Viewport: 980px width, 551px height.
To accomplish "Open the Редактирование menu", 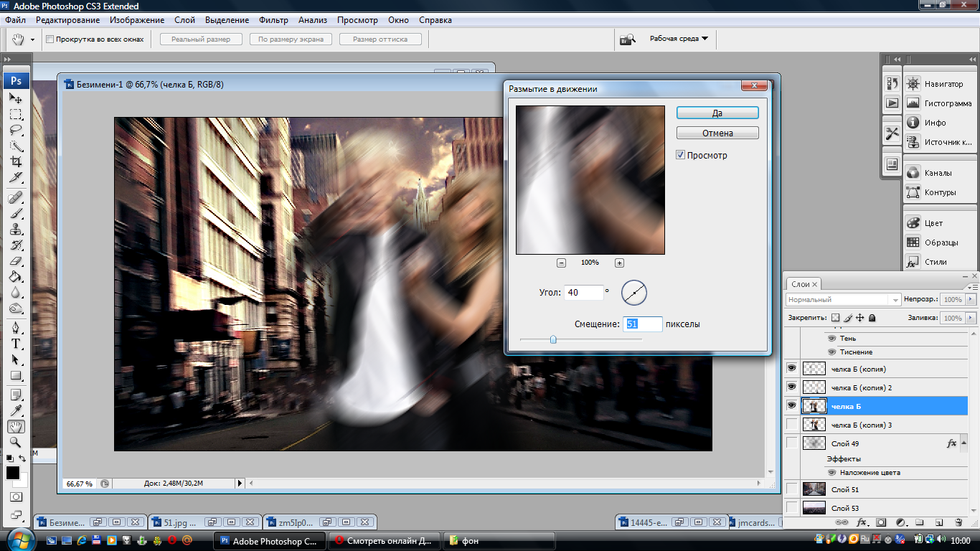I will (x=68, y=20).
